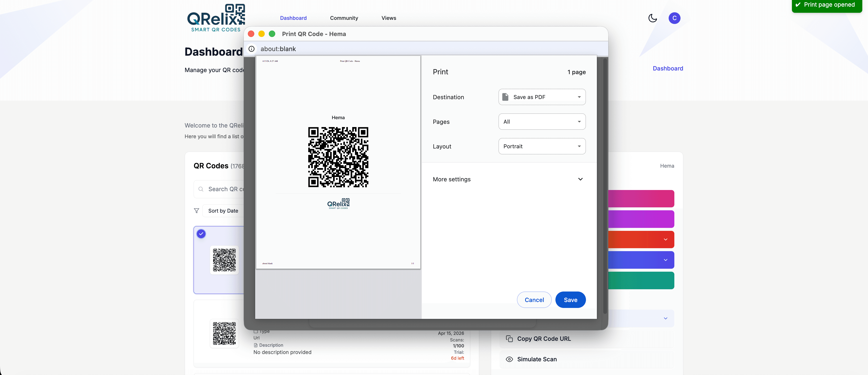Click the second QR code thumbnail in the list

click(x=224, y=333)
